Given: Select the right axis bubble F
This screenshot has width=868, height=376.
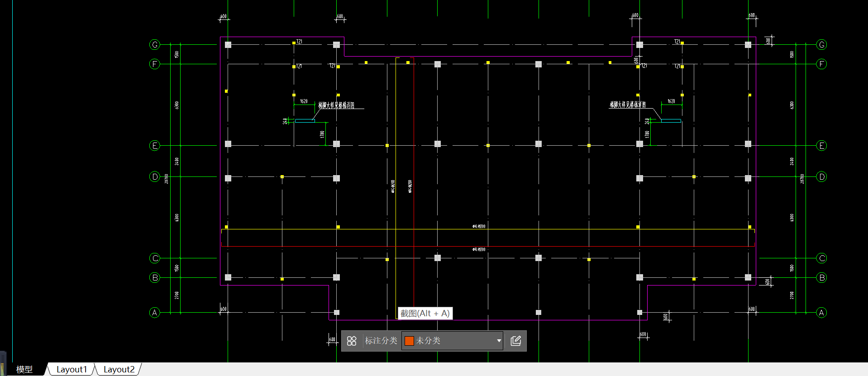Looking at the screenshot, I should 821,64.
